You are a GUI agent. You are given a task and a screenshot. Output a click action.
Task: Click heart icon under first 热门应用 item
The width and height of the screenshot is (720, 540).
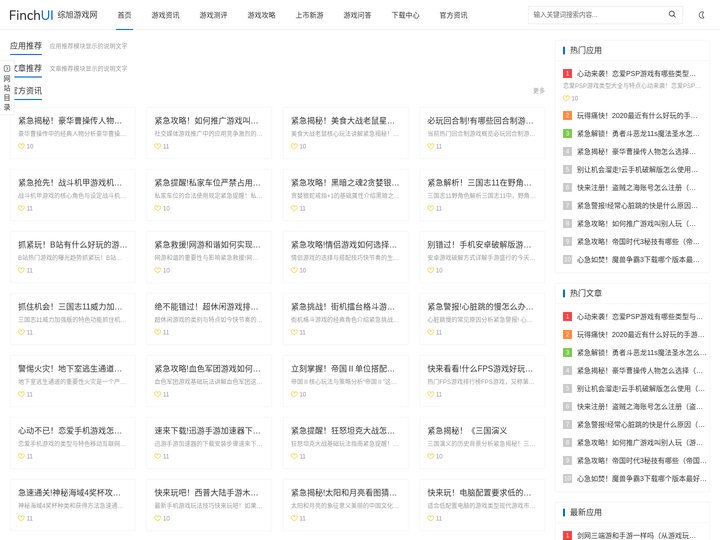click(x=566, y=98)
